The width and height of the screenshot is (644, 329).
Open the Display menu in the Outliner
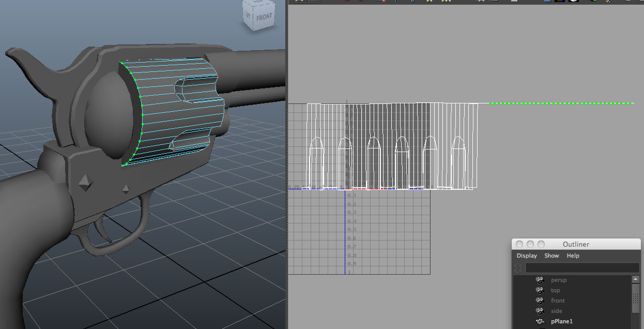(526, 255)
